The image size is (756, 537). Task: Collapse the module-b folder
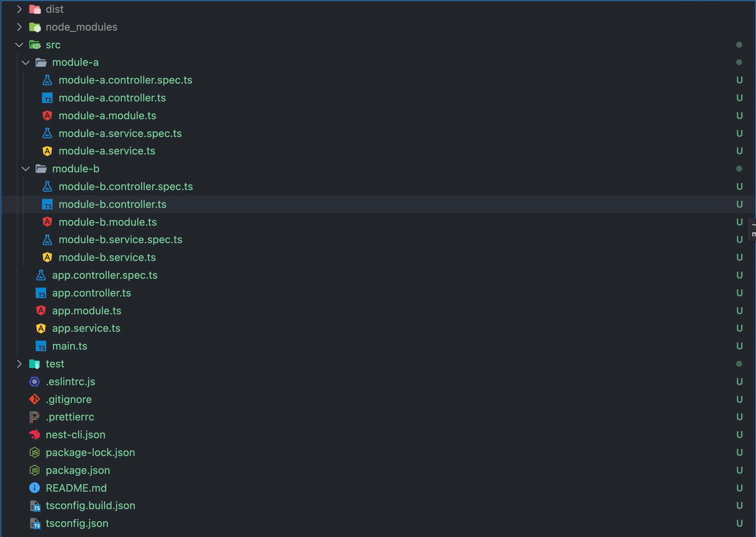[x=26, y=169]
